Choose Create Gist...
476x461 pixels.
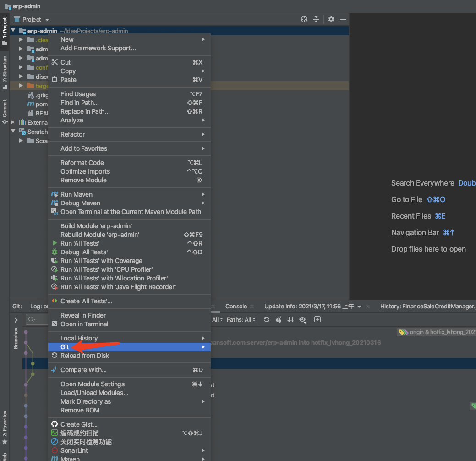[129, 424]
